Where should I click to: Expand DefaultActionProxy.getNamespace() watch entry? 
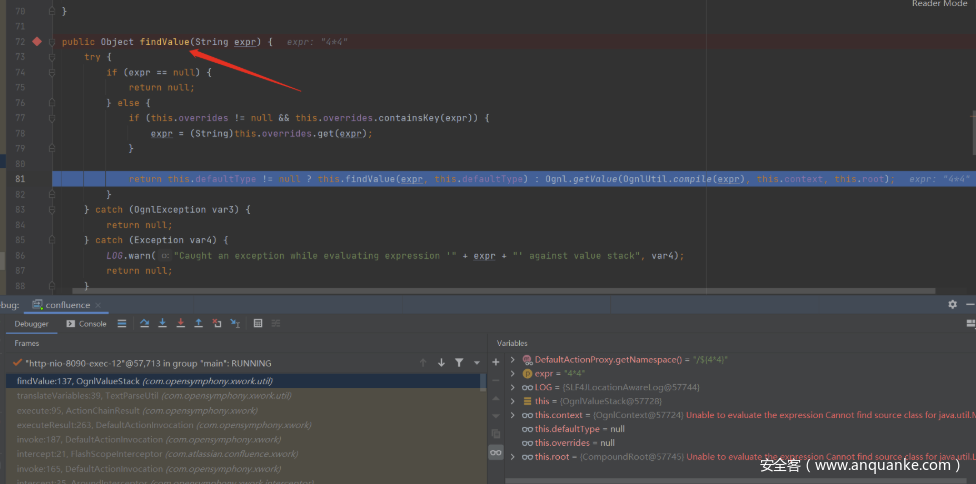pos(513,358)
